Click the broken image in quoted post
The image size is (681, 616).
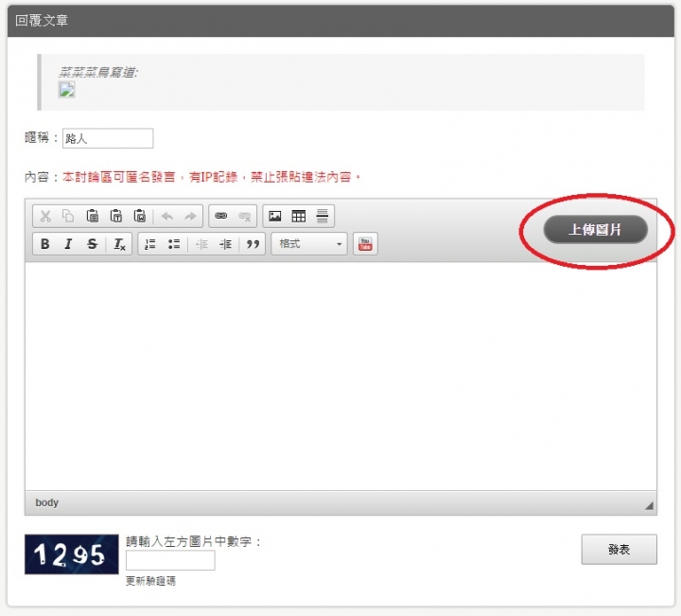pos(66,90)
